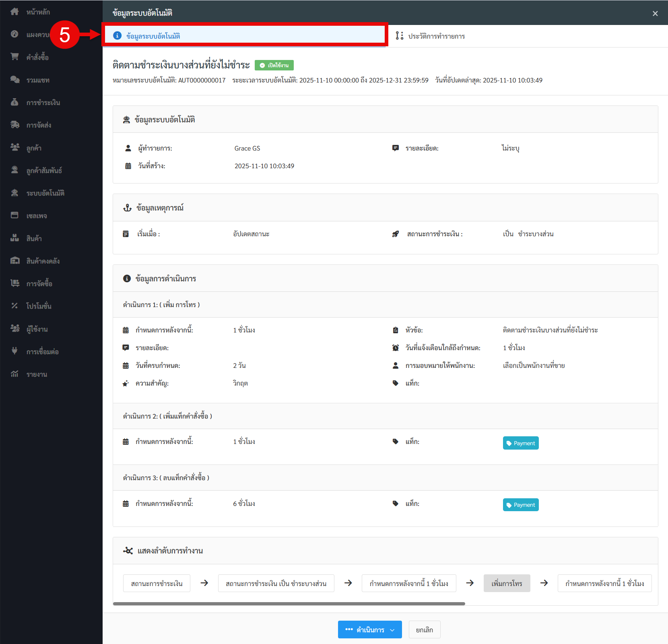The width and height of the screenshot is (668, 644).
Task: Close the automation info dialog
Action: [x=655, y=14]
